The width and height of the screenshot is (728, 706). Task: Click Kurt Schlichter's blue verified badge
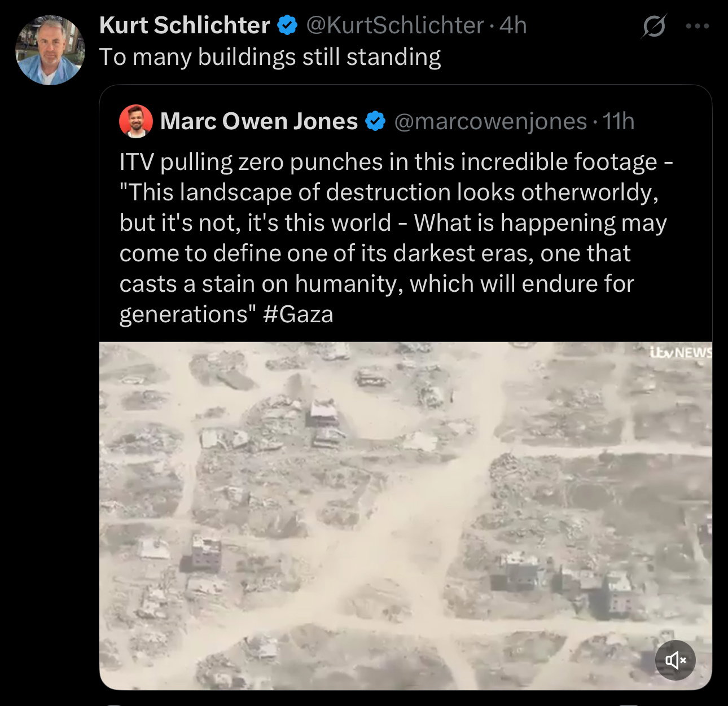pos(288,25)
